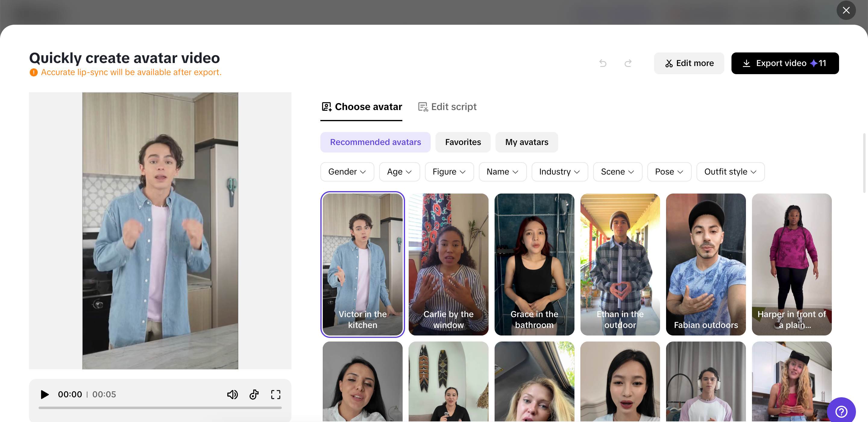Screen dimensions: 868x422
Task: Click the video progress bar
Action: point(160,408)
